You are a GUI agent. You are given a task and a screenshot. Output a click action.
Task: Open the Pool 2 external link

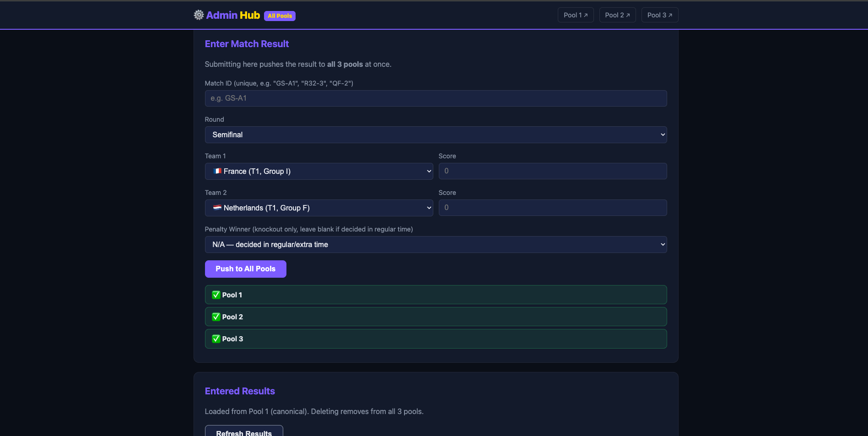coord(617,15)
